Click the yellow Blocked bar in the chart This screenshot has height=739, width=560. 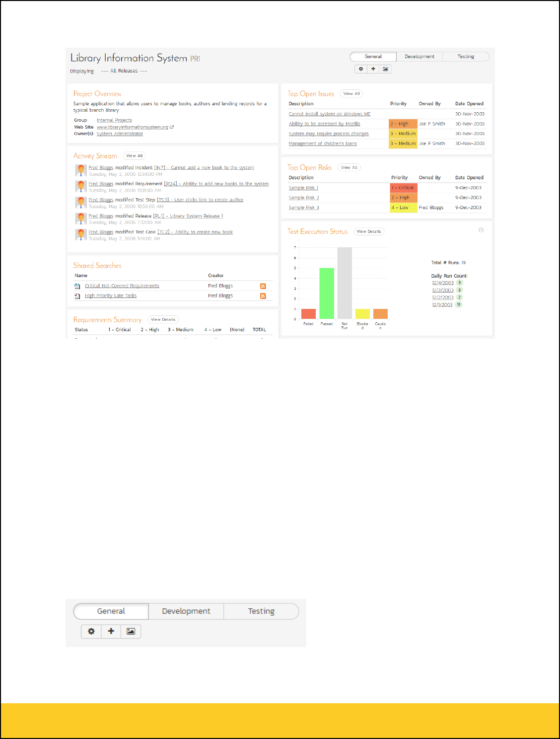coord(362,314)
